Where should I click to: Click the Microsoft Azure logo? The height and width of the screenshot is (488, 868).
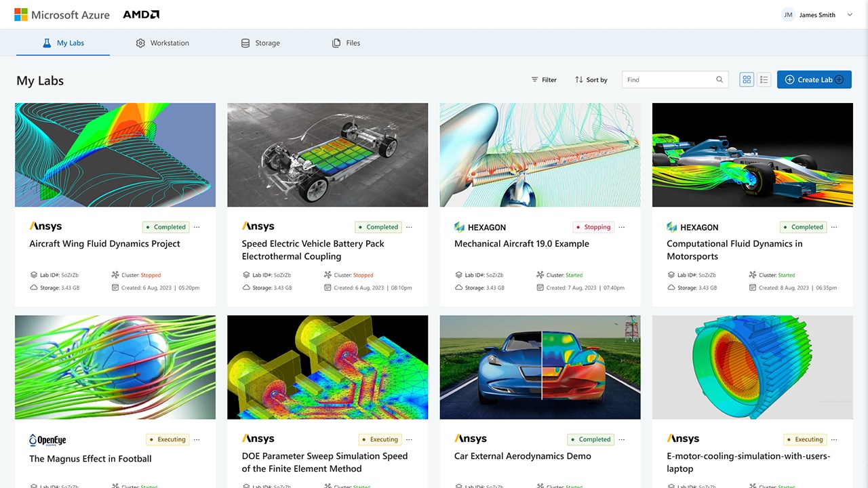pos(62,15)
